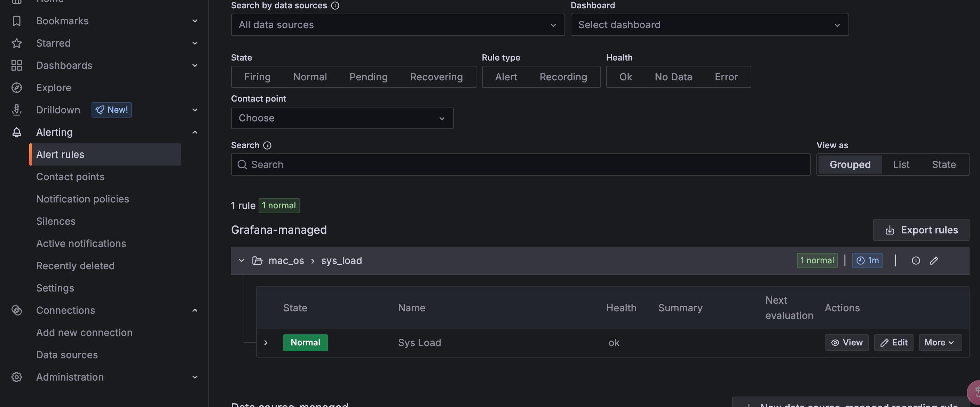Open Contact points in Alerting menu
Screen dimensions: 980x407
[x=70, y=176]
